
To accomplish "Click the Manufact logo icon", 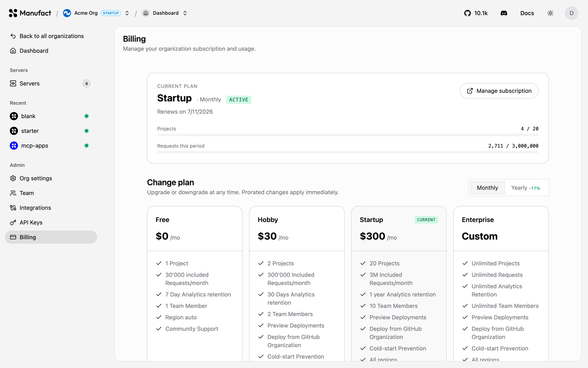I will point(13,13).
